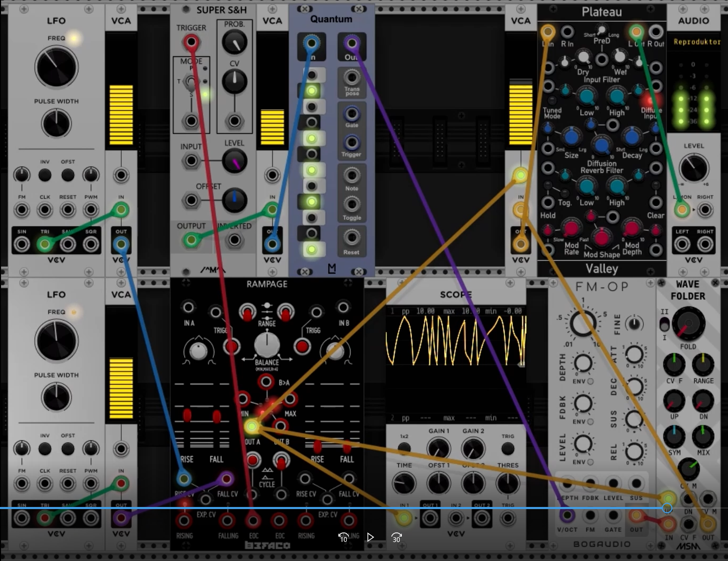This screenshot has height=561, width=728.
Task: Click the Quantum Gate output jack
Action: 352,113
